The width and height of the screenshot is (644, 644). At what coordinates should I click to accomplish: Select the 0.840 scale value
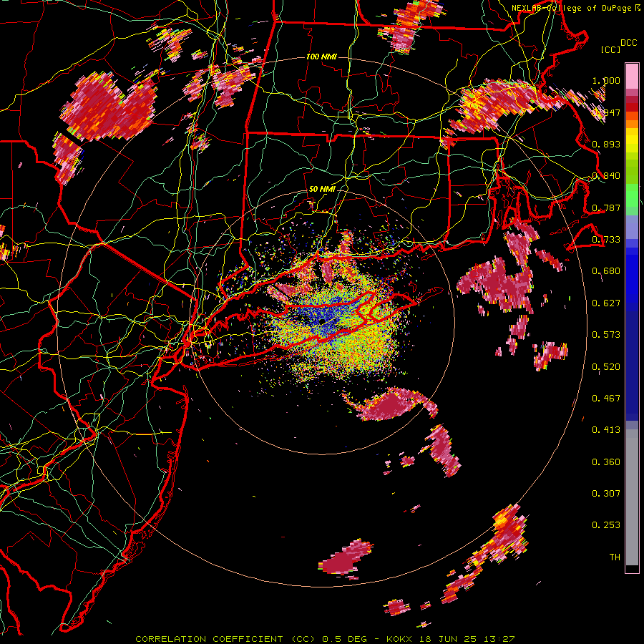pos(606,176)
